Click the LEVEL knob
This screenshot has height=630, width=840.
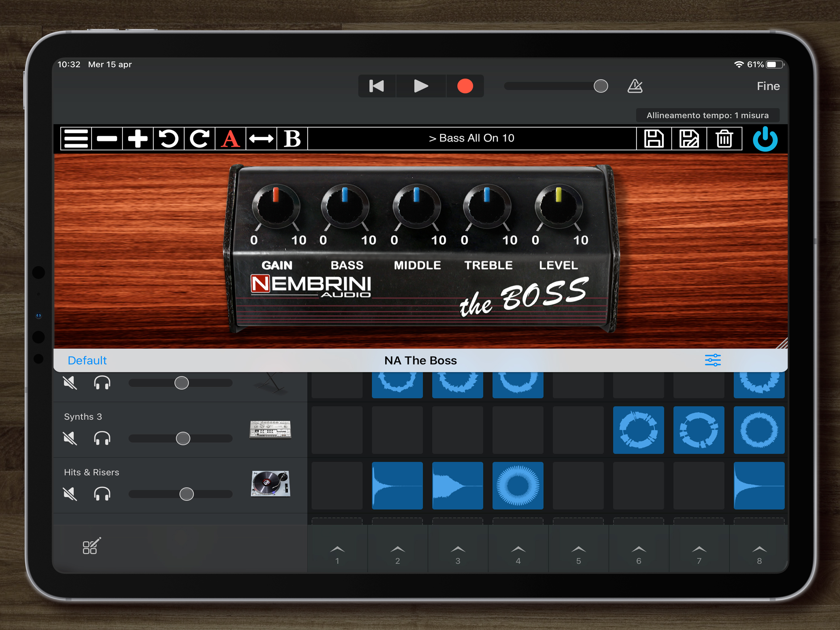(559, 207)
